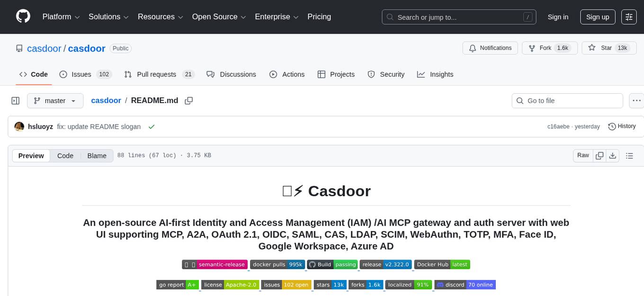Open the master branch dropdown
This screenshot has width=644, height=296.
(55, 100)
